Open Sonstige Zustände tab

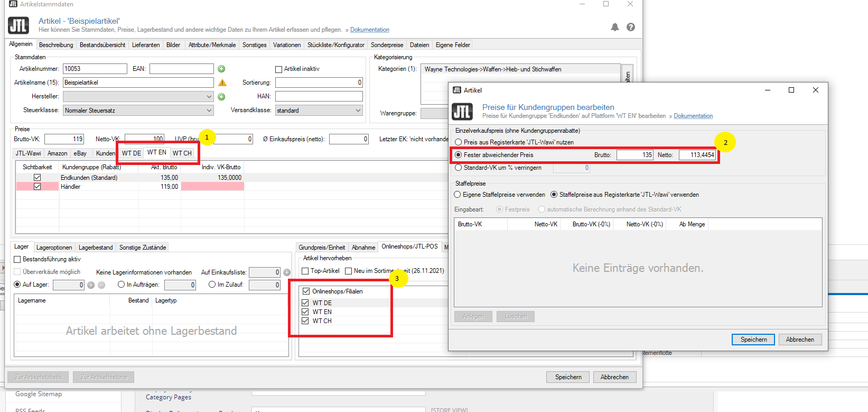[x=143, y=248]
